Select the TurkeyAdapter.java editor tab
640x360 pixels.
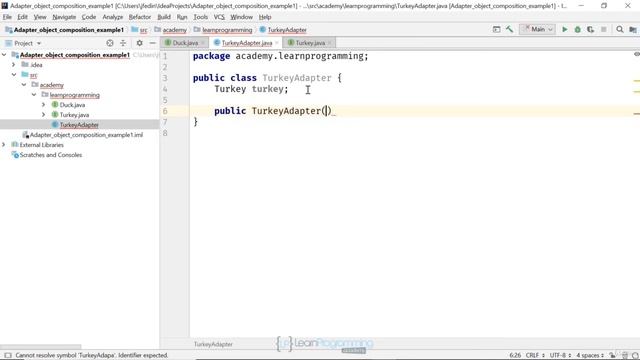point(247,43)
